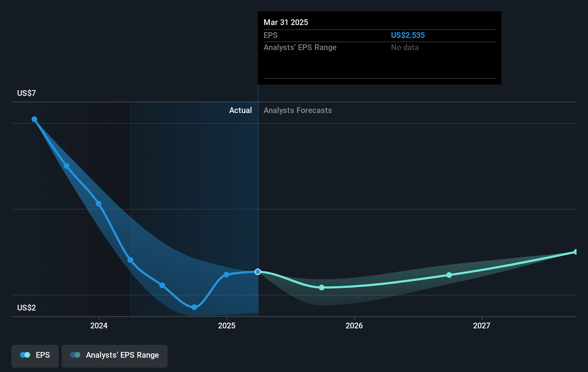Click the Actual section label
This screenshot has width=588, height=372.
pos(241,110)
